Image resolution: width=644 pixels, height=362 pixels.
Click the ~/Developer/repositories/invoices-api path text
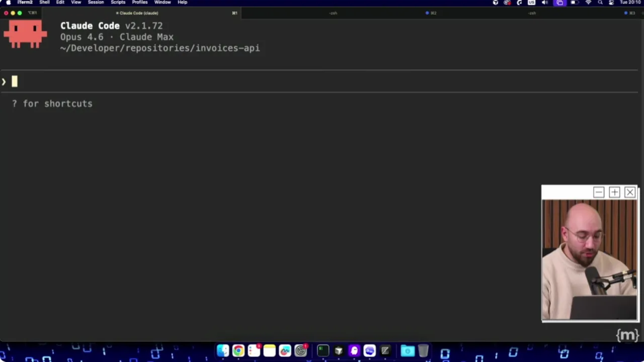click(x=160, y=48)
